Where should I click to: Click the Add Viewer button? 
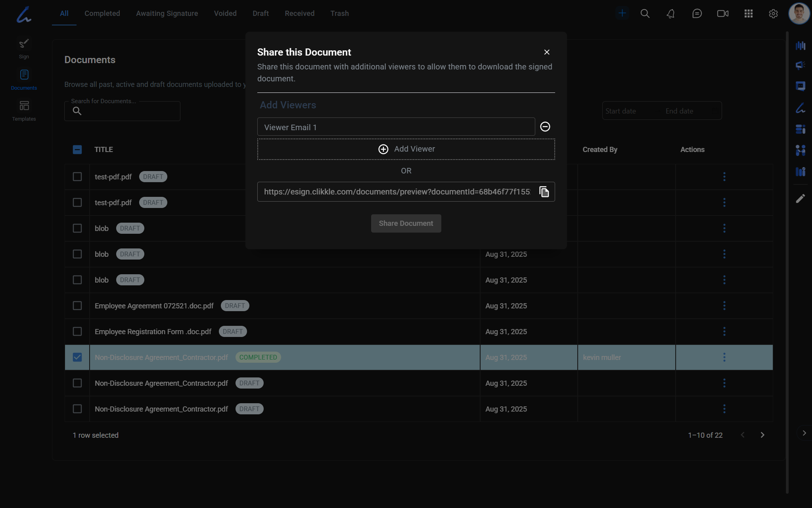click(x=406, y=149)
